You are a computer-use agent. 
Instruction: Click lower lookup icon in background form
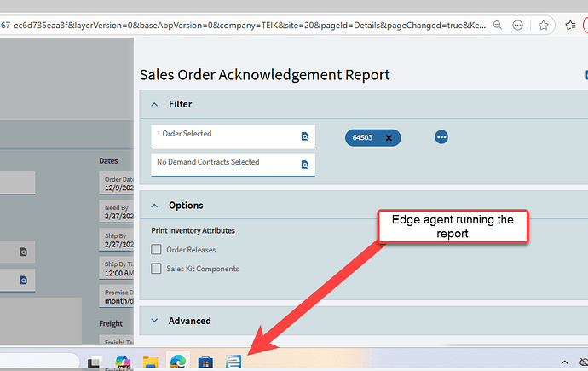pos(23,280)
